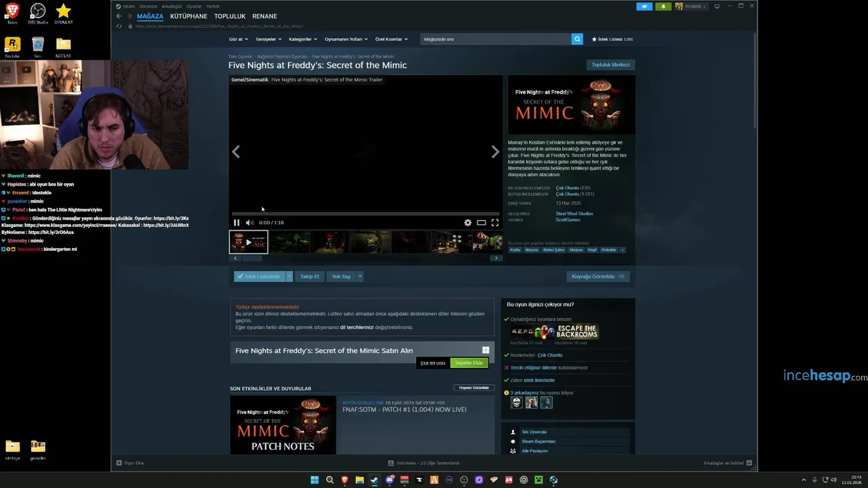
Task: Click the store search magnifier button
Action: (577, 39)
